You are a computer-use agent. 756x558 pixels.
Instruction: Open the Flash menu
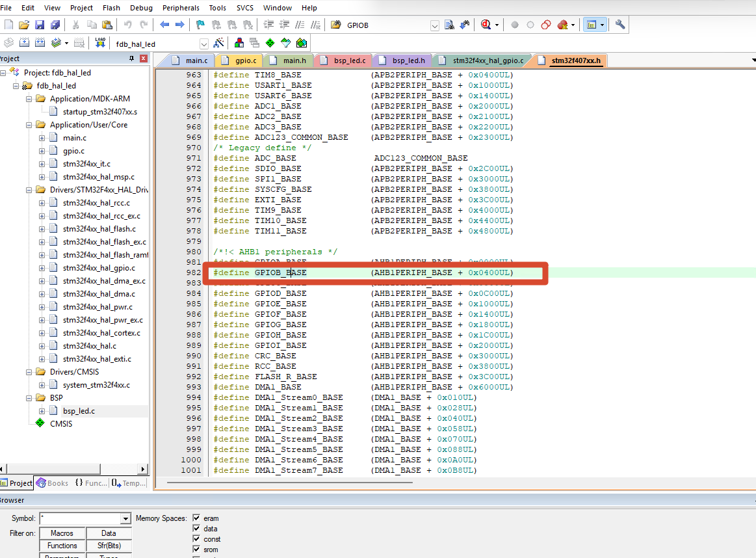click(x=111, y=8)
